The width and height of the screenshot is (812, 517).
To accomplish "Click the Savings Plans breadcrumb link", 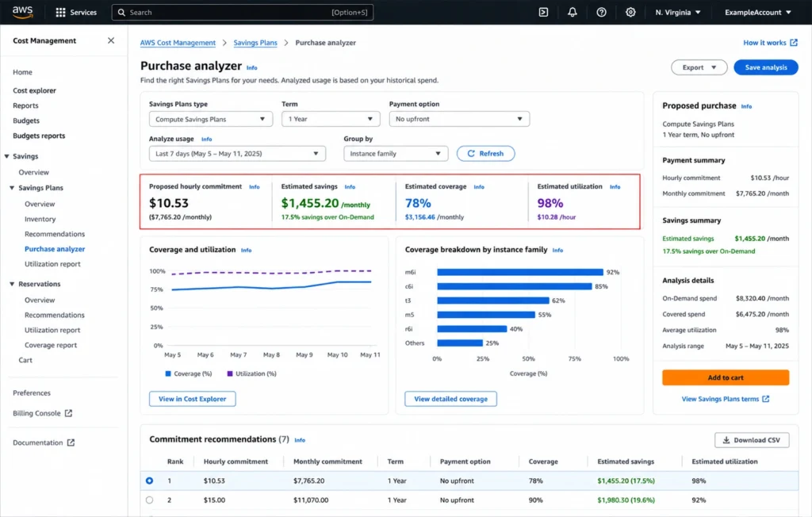I will pos(255,43).
